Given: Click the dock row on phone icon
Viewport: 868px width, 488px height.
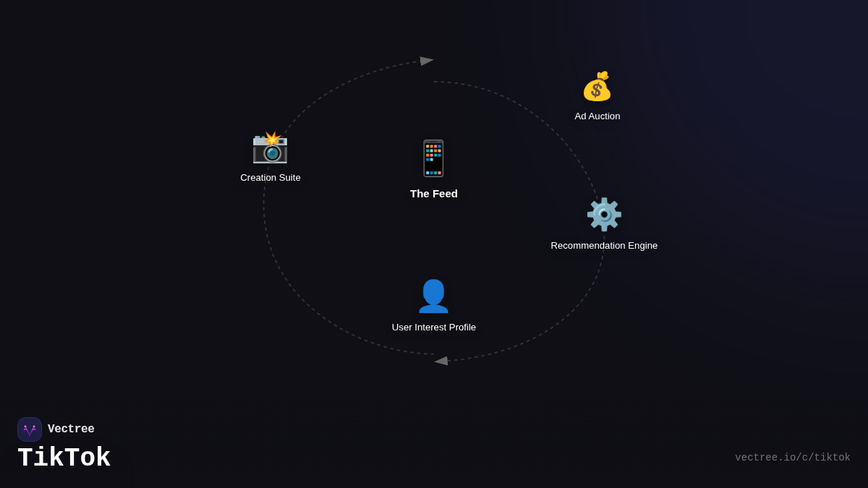Looking at the screenshot, I should (x=433, y=173).
